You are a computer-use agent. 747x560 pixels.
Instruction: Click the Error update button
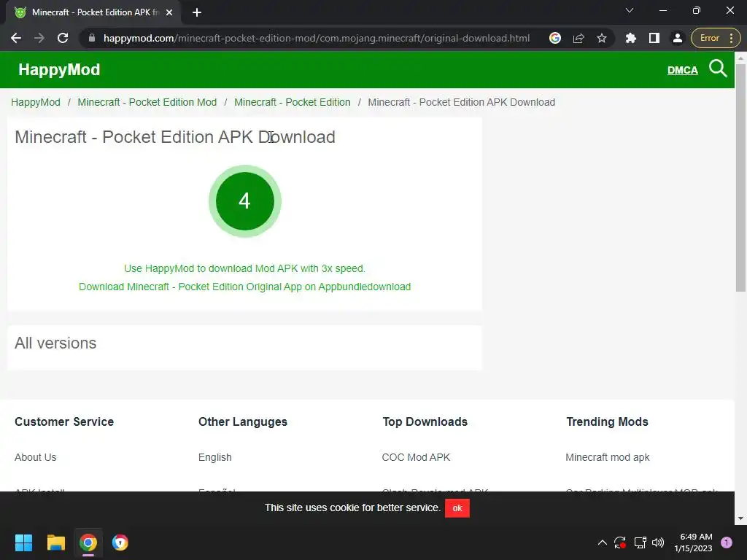(709, 38)
